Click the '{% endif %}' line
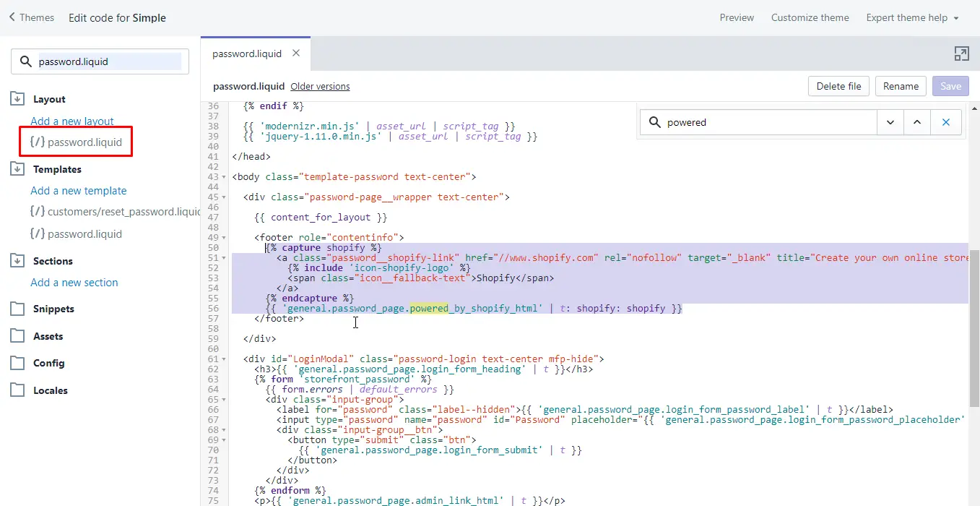The height and width of the screenshot is (506, 980). 274,106
